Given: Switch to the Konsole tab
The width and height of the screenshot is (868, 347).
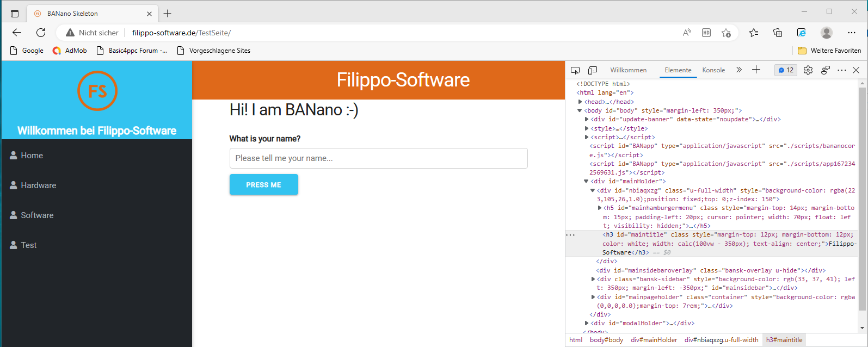Looking at the screenshot, I should click(x=713, y=70).
